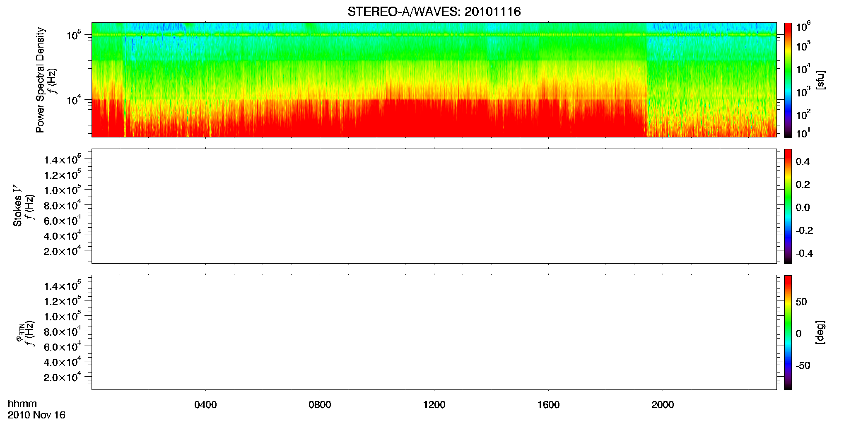The width and height of the screenshot is (868, 447).
Task: Click the empty Stokes V plot panel
Action: [x=434, y=206]
